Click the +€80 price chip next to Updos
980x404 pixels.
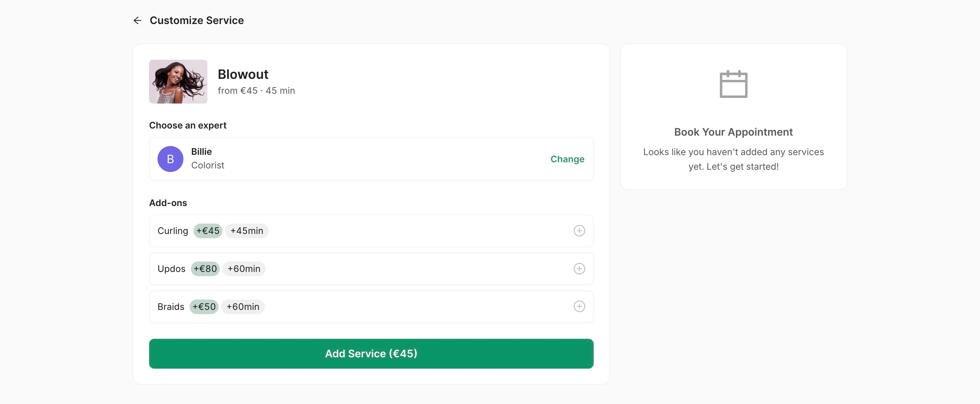(x=205, y=268)
